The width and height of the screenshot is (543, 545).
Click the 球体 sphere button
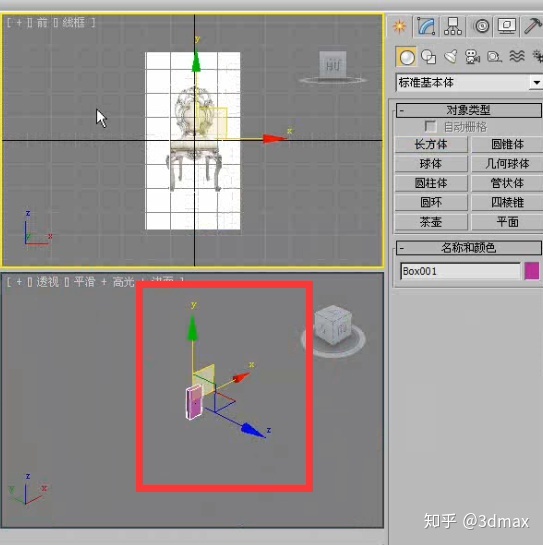tap(431, 164)
